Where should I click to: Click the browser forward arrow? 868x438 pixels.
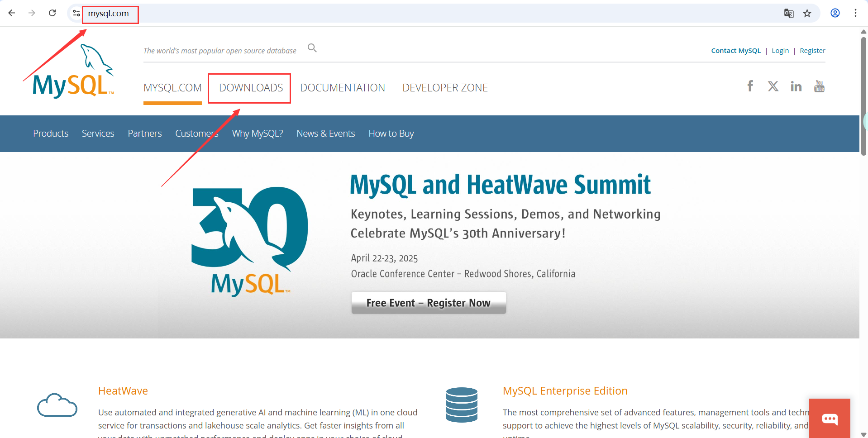pos(32,13)
